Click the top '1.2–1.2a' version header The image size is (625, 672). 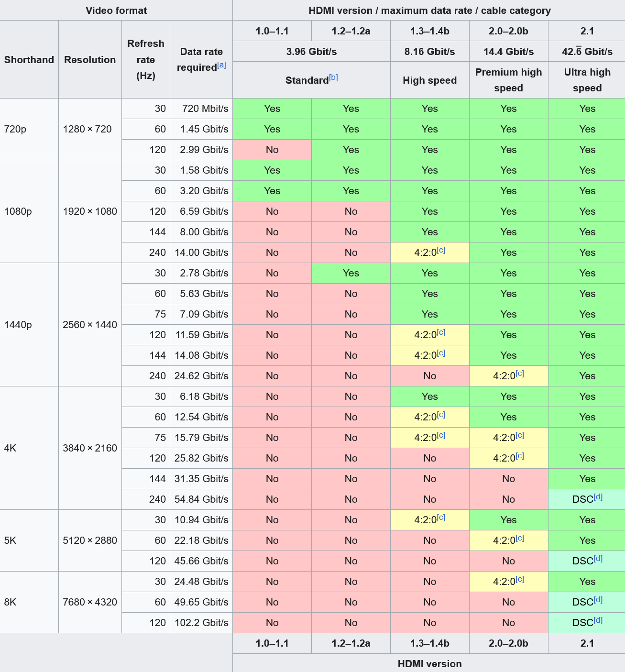[351, 31]
